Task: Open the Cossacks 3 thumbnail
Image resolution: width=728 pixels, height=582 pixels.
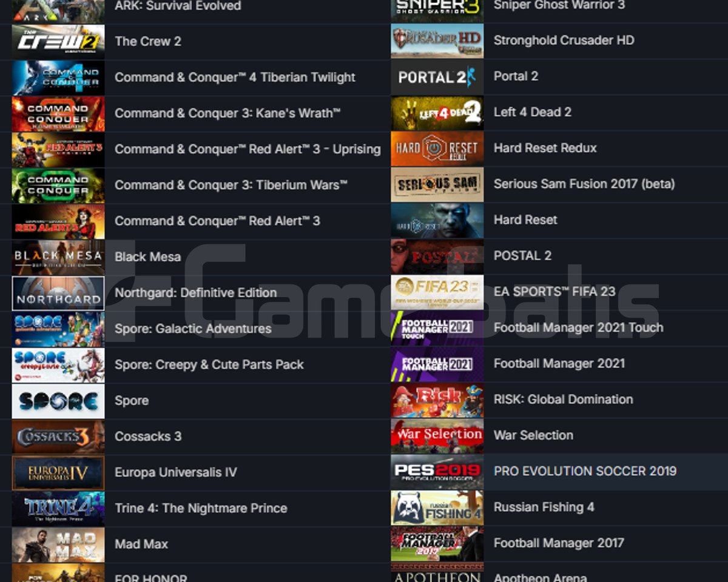Action: coord(58,436)
